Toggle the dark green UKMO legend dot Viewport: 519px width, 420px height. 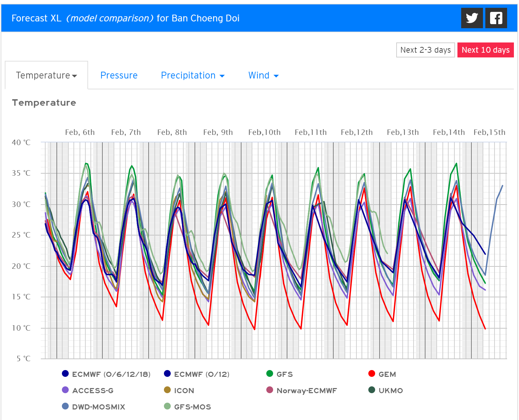pyautogui.click(x=372, y=390)
